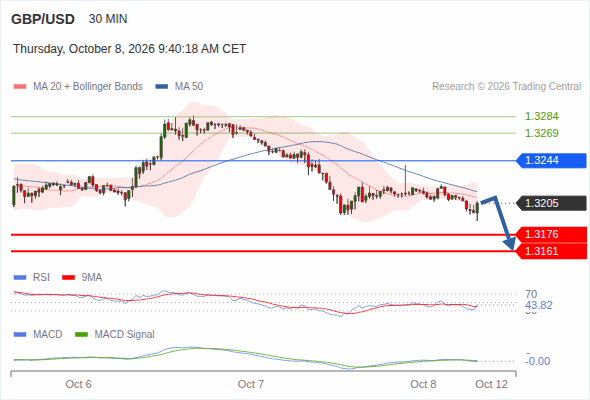590x400 pixels.
Task: Click the RSI value 43.82 label
Action: coord(539,305)
